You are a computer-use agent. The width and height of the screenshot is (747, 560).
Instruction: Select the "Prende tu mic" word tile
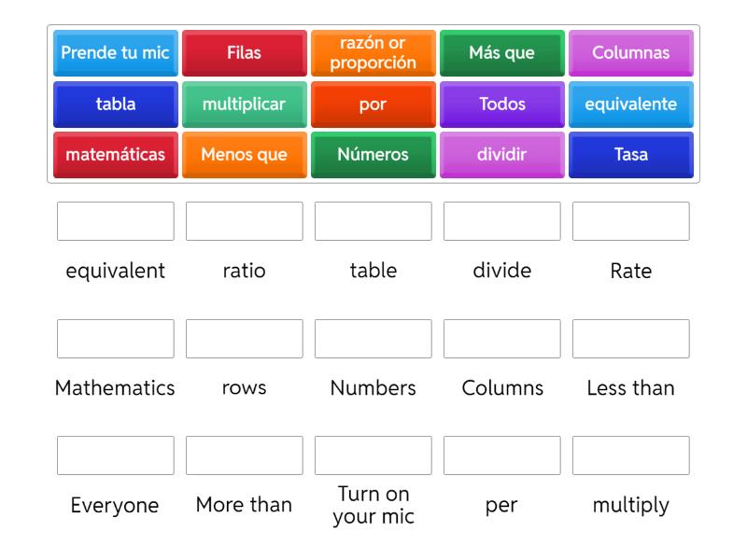[114, 53]
